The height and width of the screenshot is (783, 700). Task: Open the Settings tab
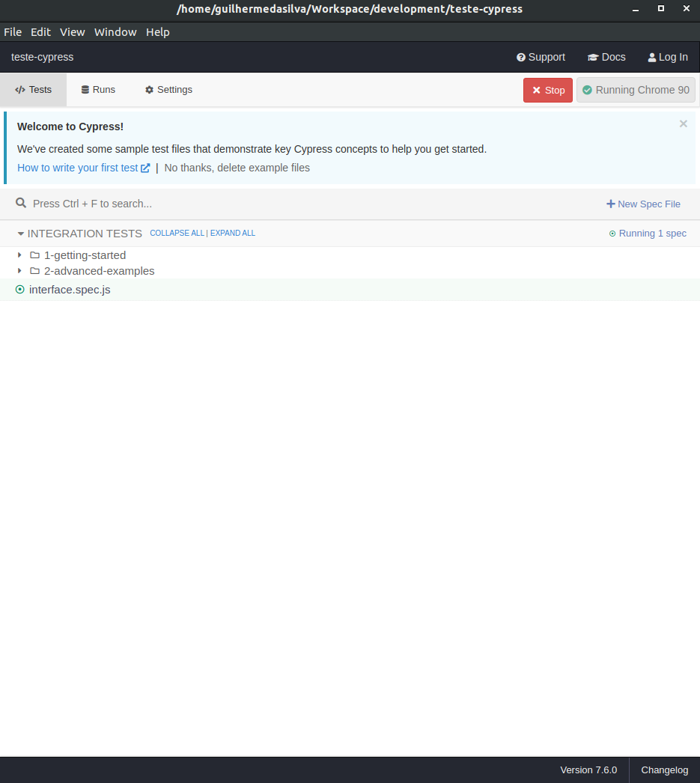(x=168, y=90)
